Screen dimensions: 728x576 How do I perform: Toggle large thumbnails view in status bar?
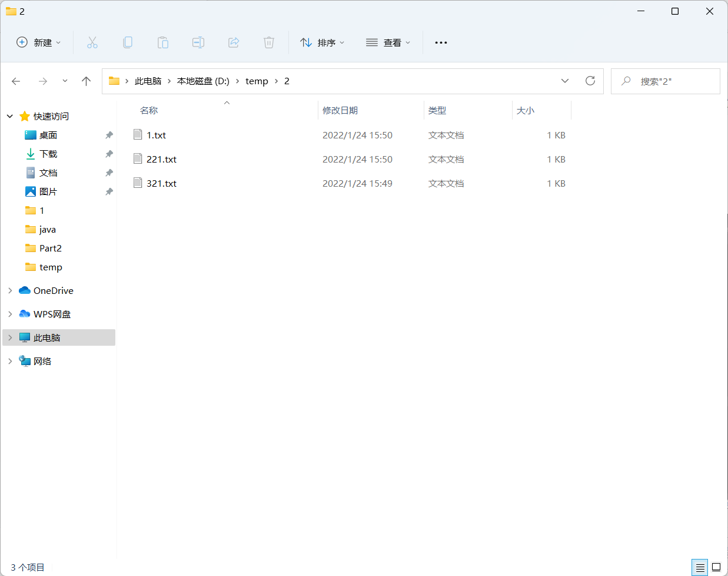click(716, 567)
